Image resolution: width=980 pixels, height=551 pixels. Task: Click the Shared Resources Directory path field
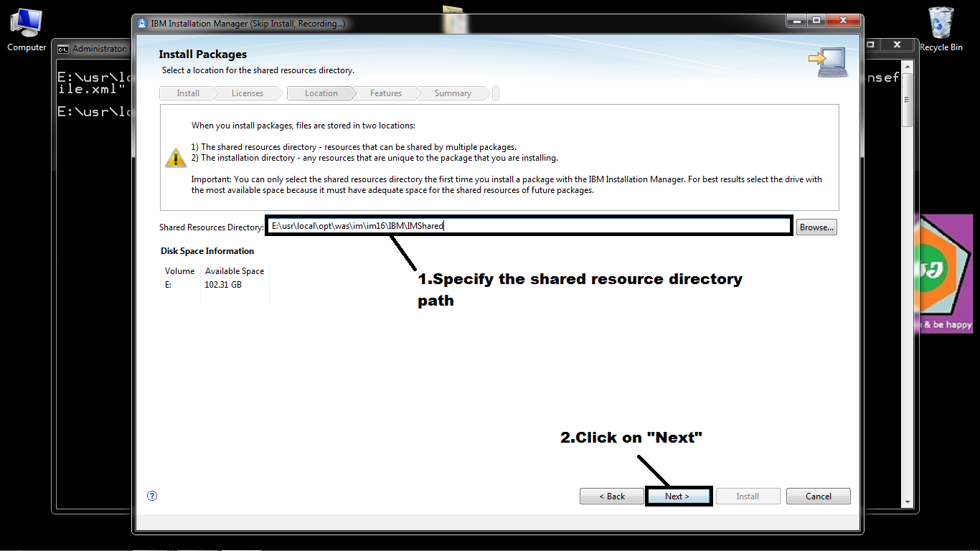(x=529, y=225)
